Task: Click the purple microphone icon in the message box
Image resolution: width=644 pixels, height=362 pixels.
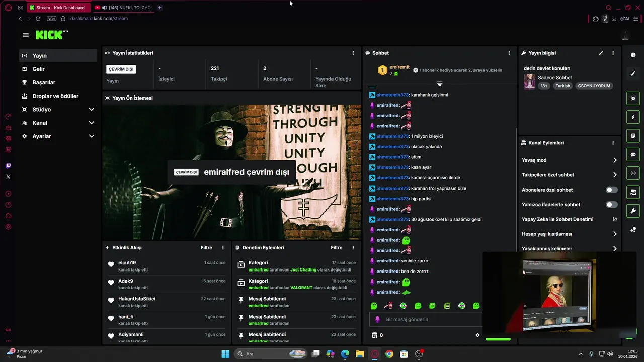Action: [378, 319]
